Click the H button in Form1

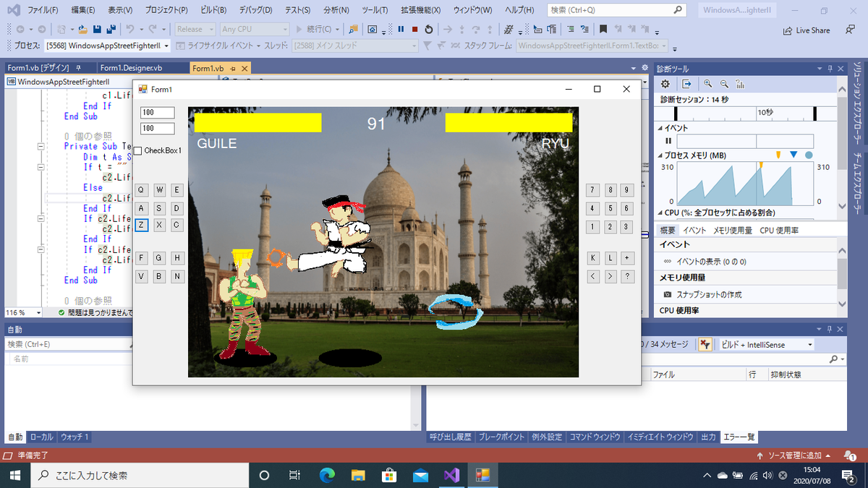coord(177,258)
